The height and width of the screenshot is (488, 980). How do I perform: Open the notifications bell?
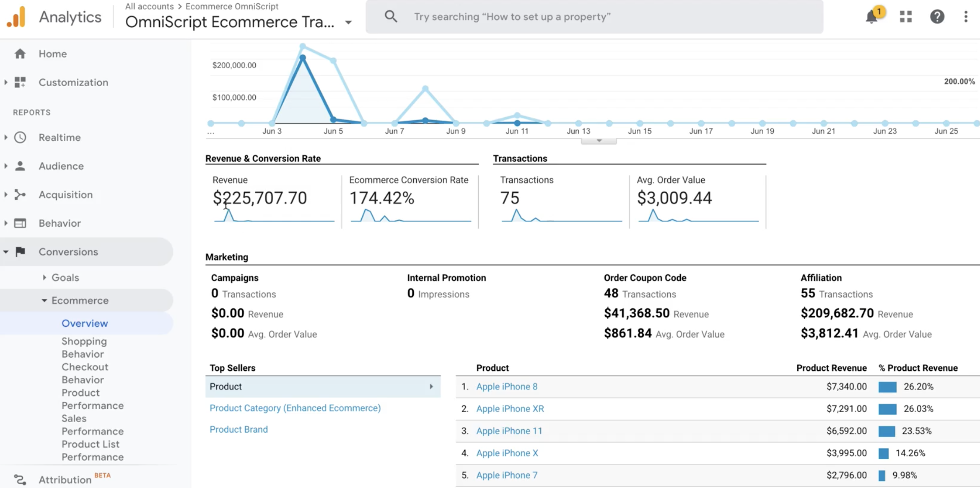point(872,17)
